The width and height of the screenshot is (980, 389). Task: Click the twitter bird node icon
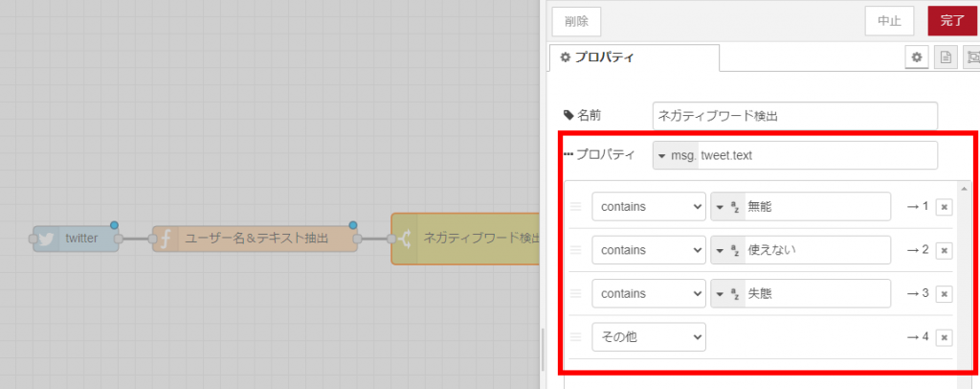tap(46, 239)
